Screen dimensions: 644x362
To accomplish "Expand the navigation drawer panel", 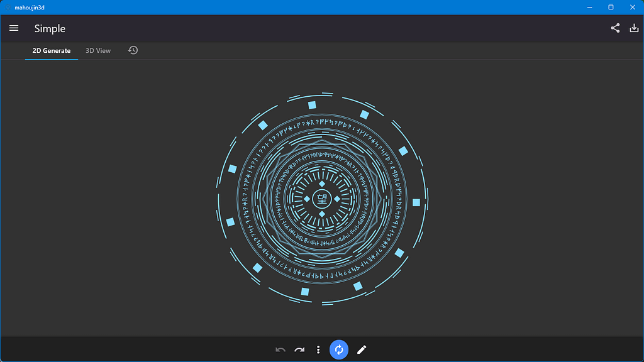I will click(14, 28).
